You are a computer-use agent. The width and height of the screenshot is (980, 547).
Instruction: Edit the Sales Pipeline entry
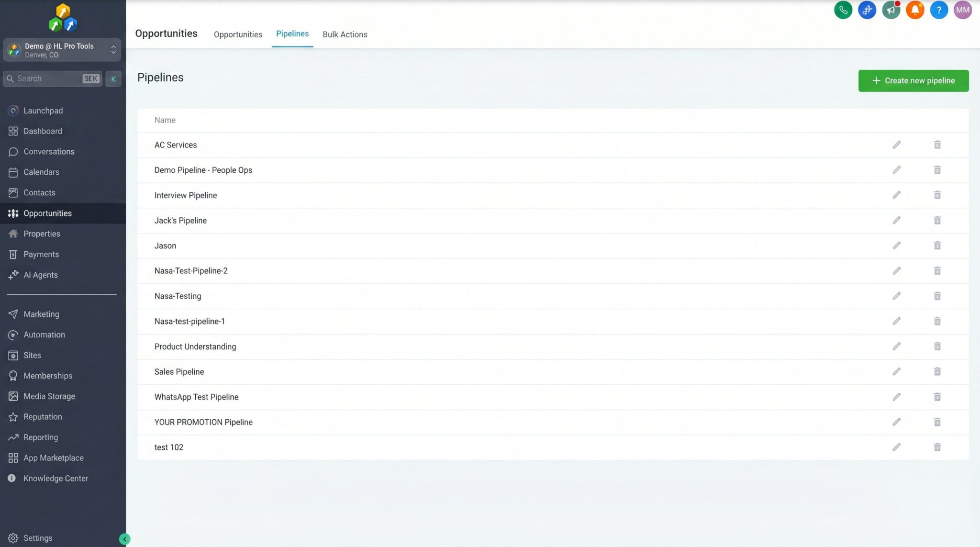coord(896,371)
